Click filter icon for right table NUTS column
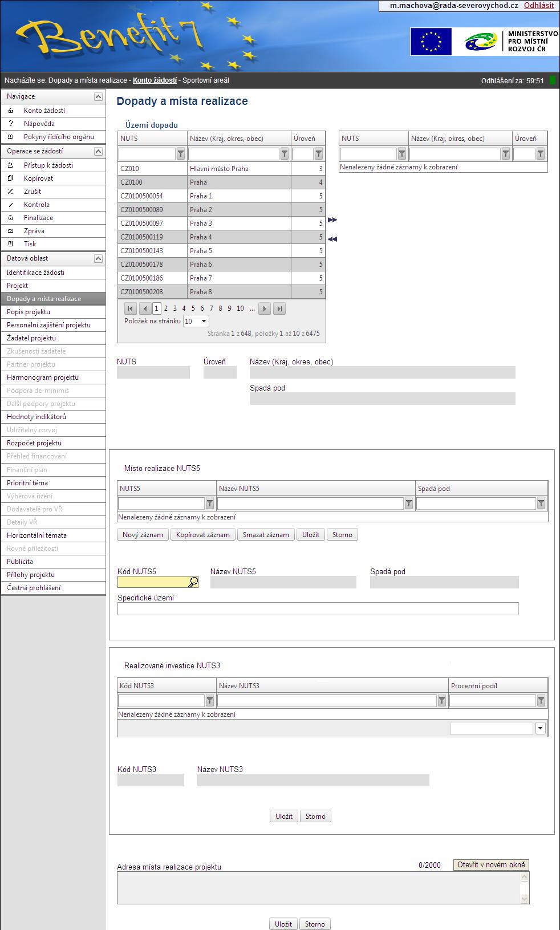 (x=402, y=154)
